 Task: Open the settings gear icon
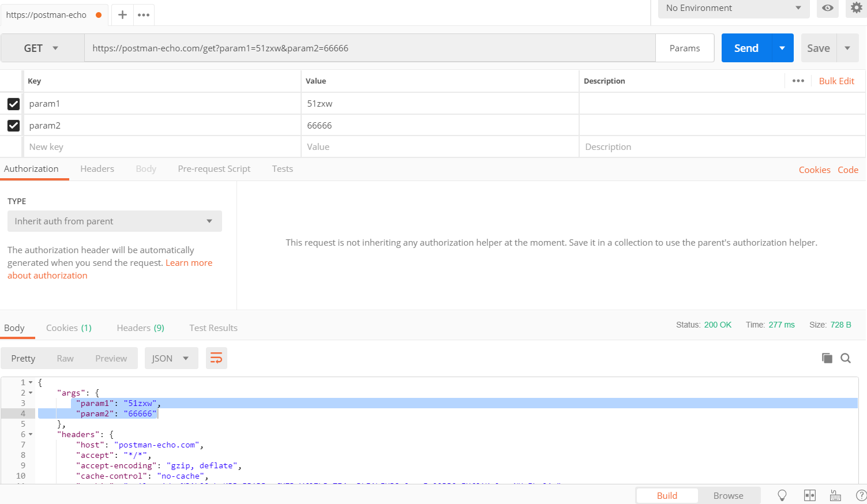pos(857,8)
